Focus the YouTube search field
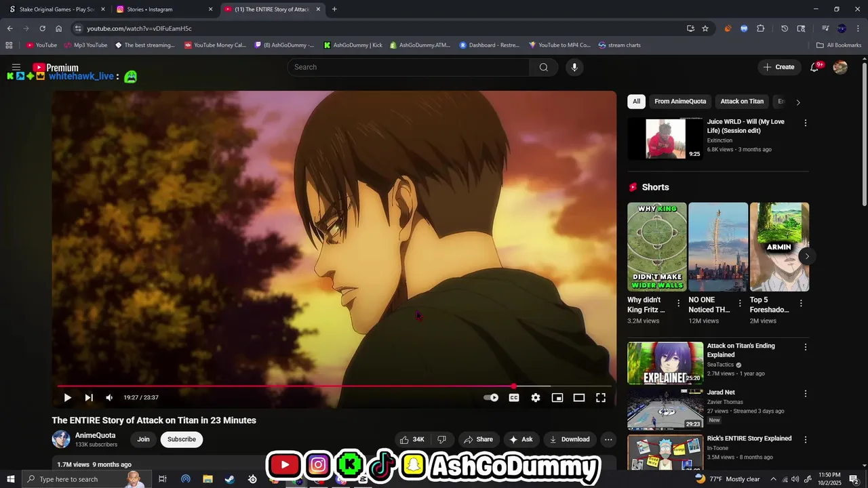The image size is (868, 488). (408, 67)
